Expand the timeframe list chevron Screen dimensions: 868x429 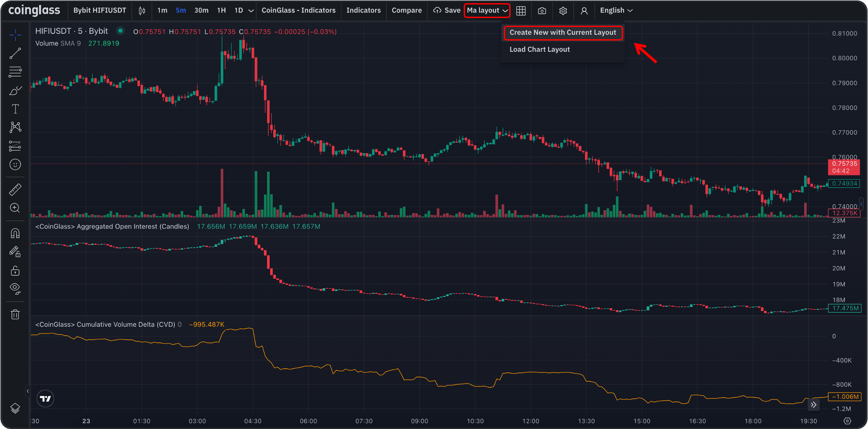pyautogui.click(x=251, y=10)
